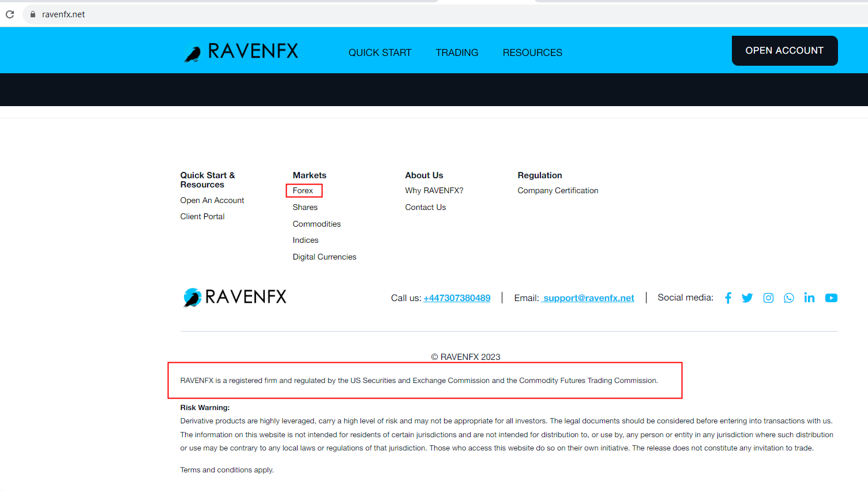This screenshot has width=868, height=492.
Task: Open the Twitter social media icon
Action: pos(747,298)
